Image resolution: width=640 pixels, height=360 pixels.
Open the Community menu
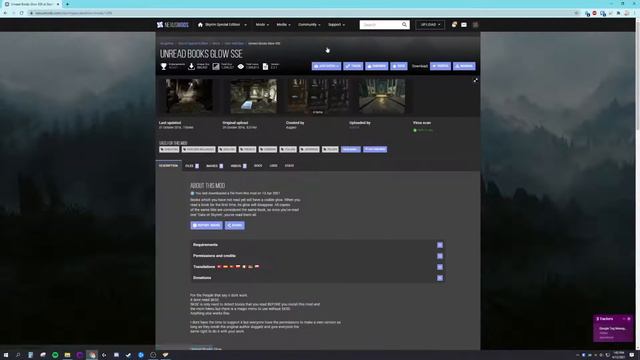coord(309,25)
